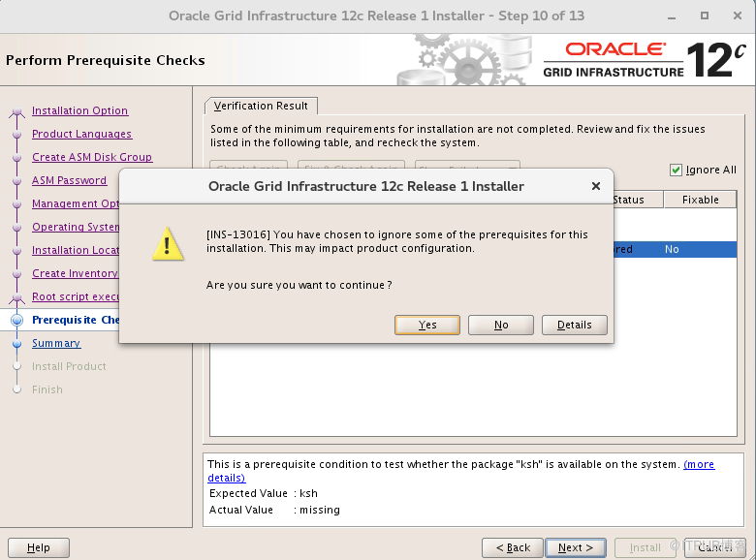Close the INS-13016 warning dialog
This screenshot has height=560, width=756.
(596, 186)
